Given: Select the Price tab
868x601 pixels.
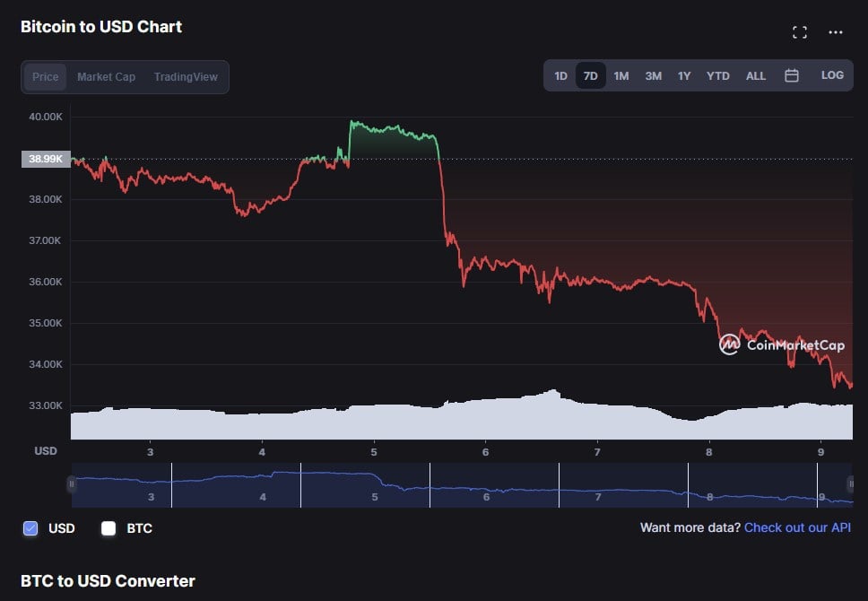Looking at the screenshot, I should point(46,77).
